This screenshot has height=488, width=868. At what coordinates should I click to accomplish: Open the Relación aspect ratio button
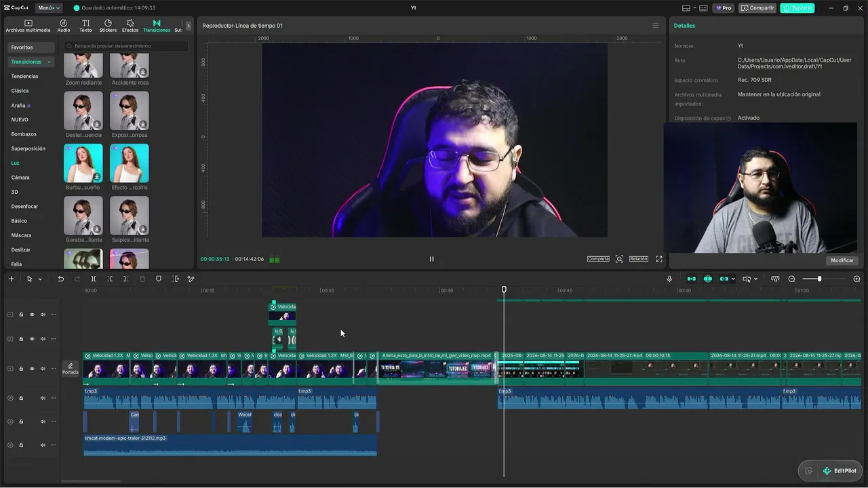(x=639, y=259)
